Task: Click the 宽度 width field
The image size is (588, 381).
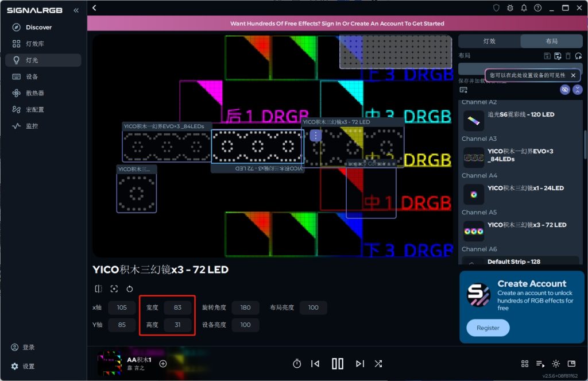Action: tap(177, 307)
